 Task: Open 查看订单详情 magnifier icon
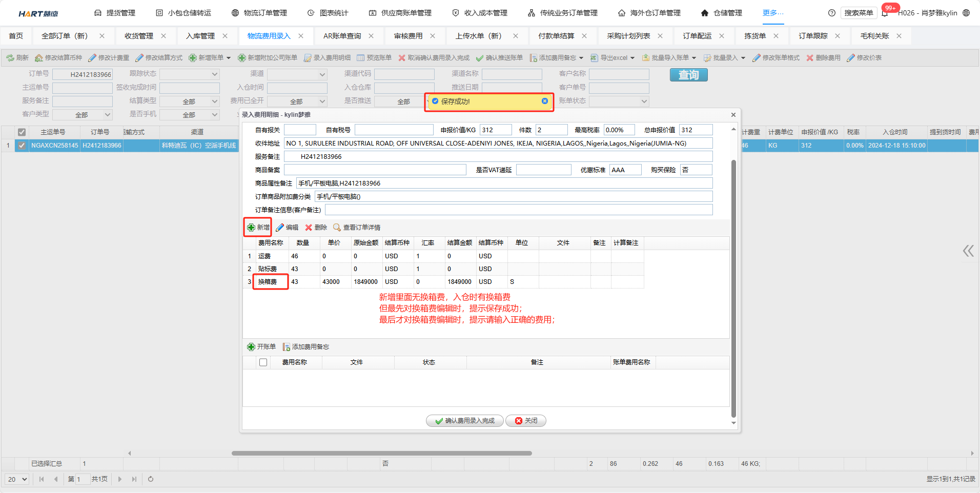click(x=337, y=228)
